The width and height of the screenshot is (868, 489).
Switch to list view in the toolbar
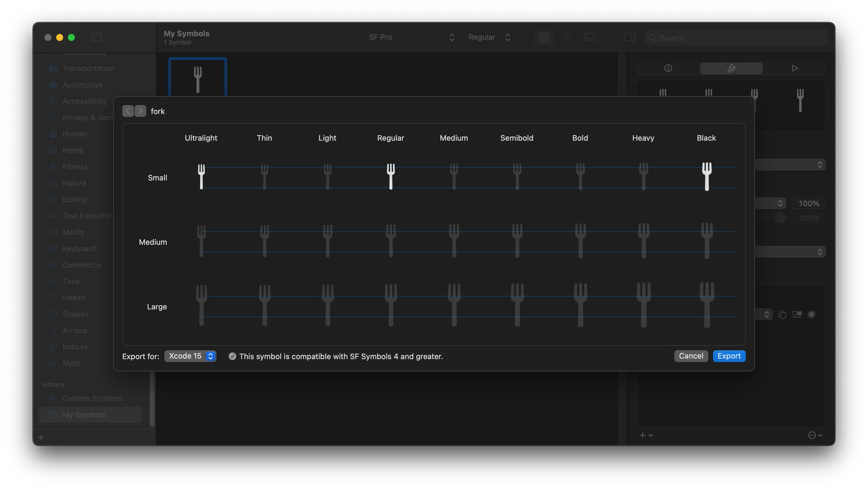(567, 37)
